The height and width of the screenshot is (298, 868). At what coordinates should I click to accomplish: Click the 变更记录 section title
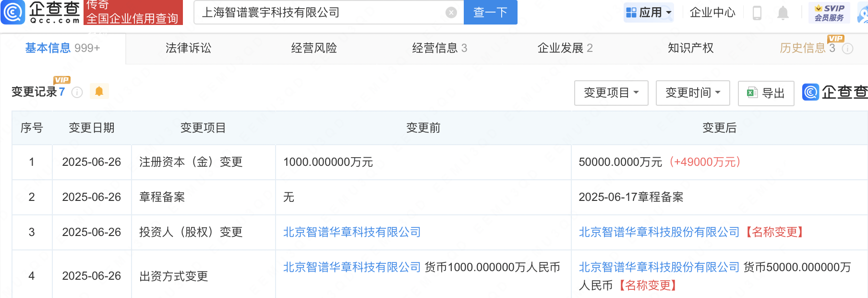[34, 92]
